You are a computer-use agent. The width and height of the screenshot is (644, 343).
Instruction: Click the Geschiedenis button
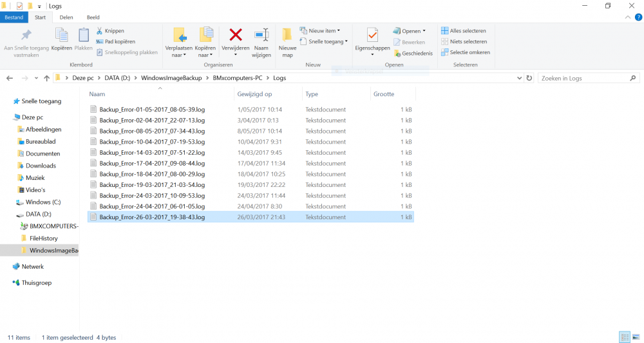click(x=413, y=54)
